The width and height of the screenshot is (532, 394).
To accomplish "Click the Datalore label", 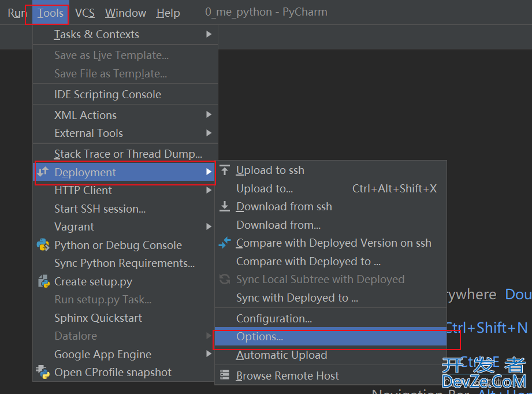I will [x=76, y=336].
